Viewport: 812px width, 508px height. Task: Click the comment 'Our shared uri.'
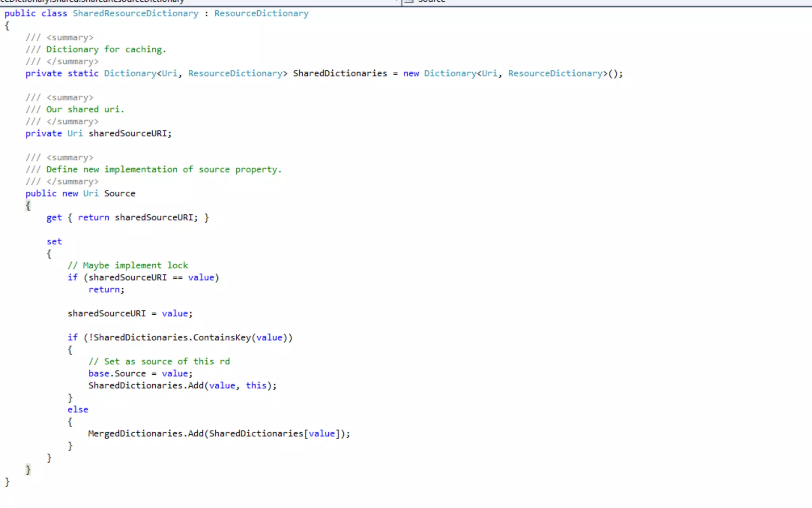click(85, 110)
